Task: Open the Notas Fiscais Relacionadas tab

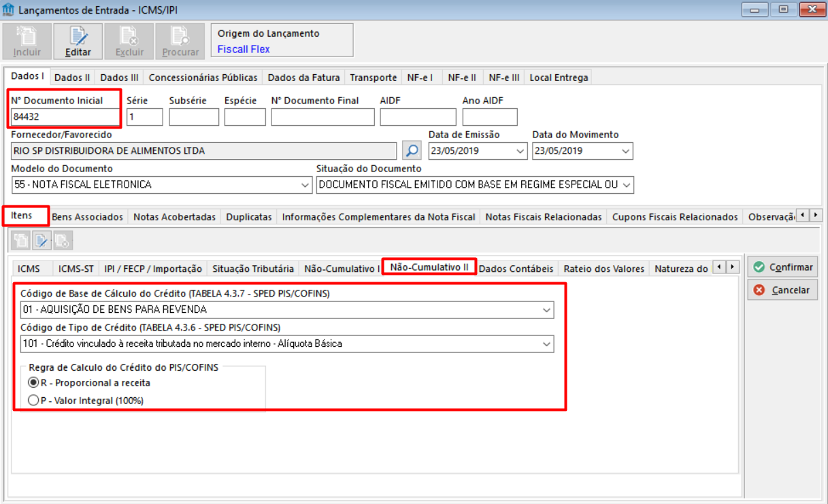Action: (544, 217)
